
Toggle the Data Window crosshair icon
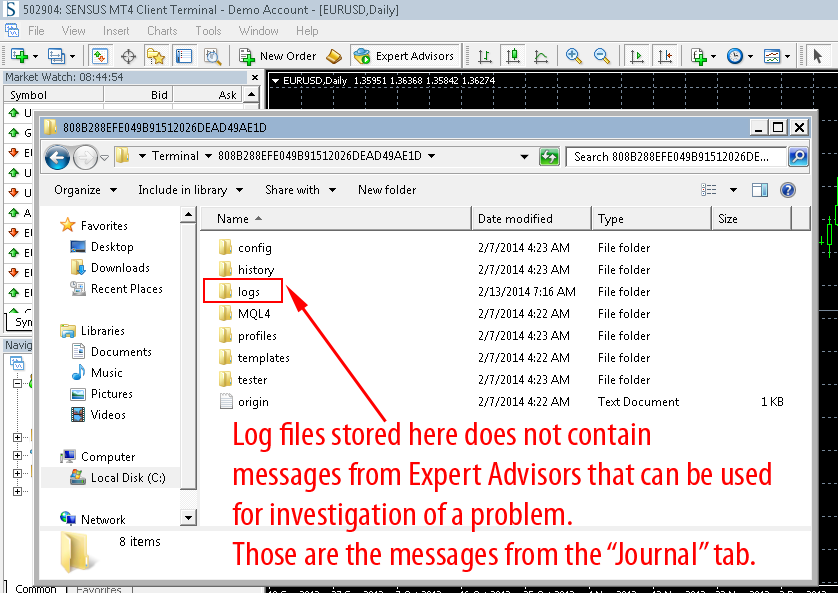click(x=128, y=56)
